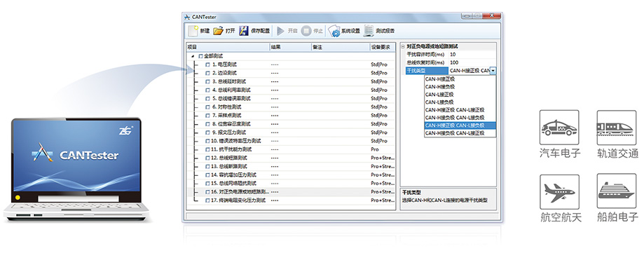
Task: Edit the 干扰容许时间(ms) value 10
Action: point(472,55)
